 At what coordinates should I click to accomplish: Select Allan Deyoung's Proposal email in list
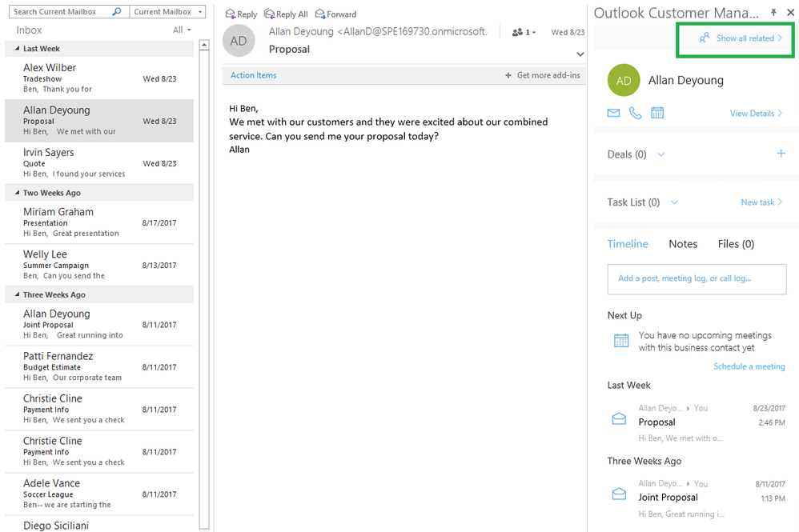(x=99, y=121)
